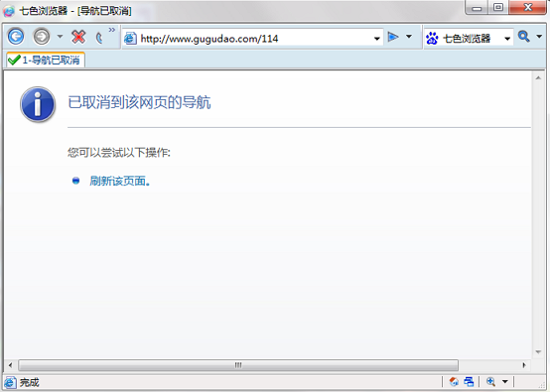Click the horizontal scrollbar left arrow
Viewport: 550px width, 392px height.
point(10,365)
